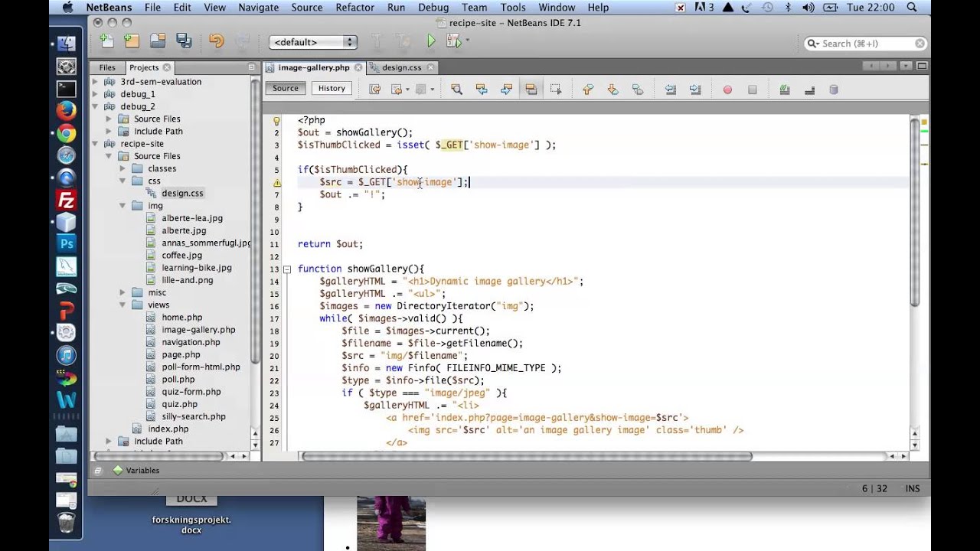Click the Projects panel vertical scrollbar
Viewport: 980px width, 551px height.
[256, 222]
